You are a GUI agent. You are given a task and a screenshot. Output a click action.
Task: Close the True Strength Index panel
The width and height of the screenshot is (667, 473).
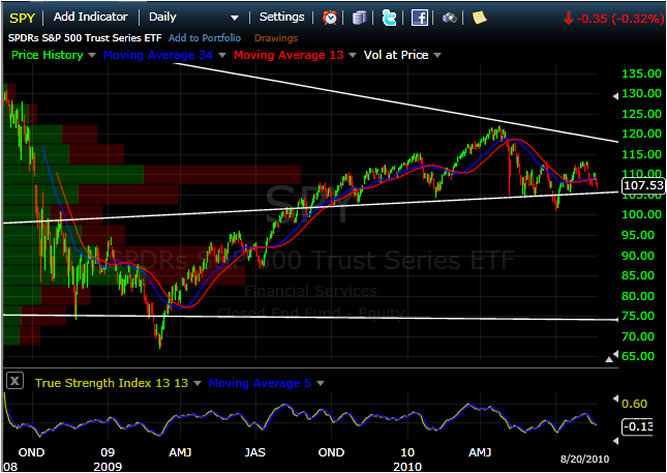[x=15, y=381]
